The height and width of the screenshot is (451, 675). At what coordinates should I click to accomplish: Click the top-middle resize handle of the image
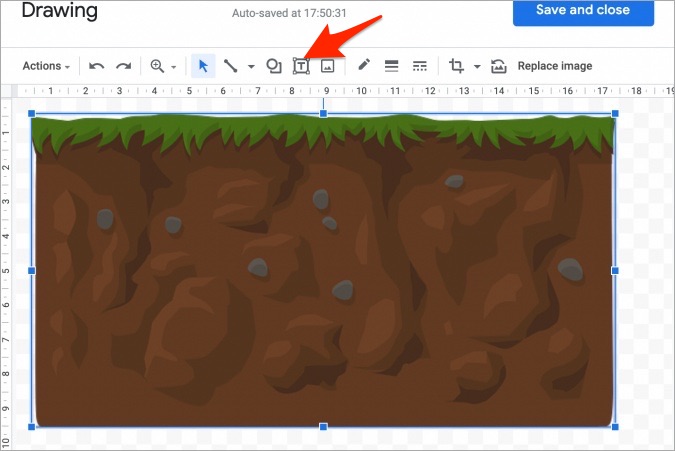pos(323,114)
